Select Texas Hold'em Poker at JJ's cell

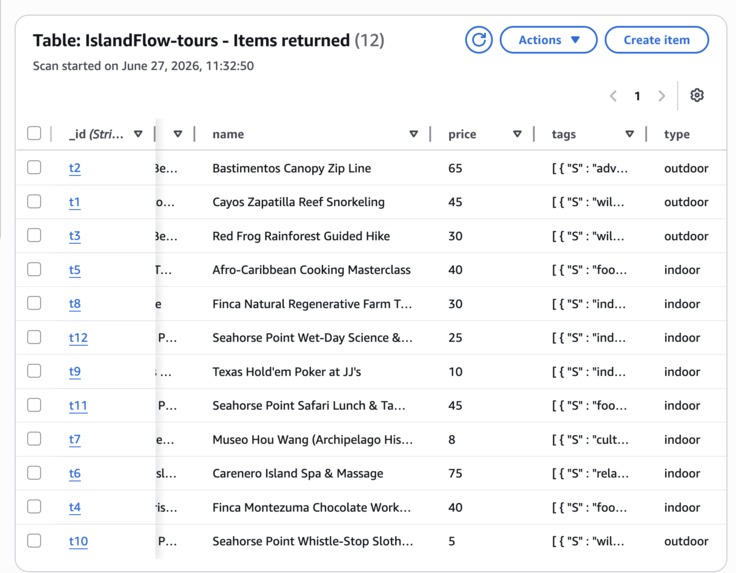(x=286, y=372)
